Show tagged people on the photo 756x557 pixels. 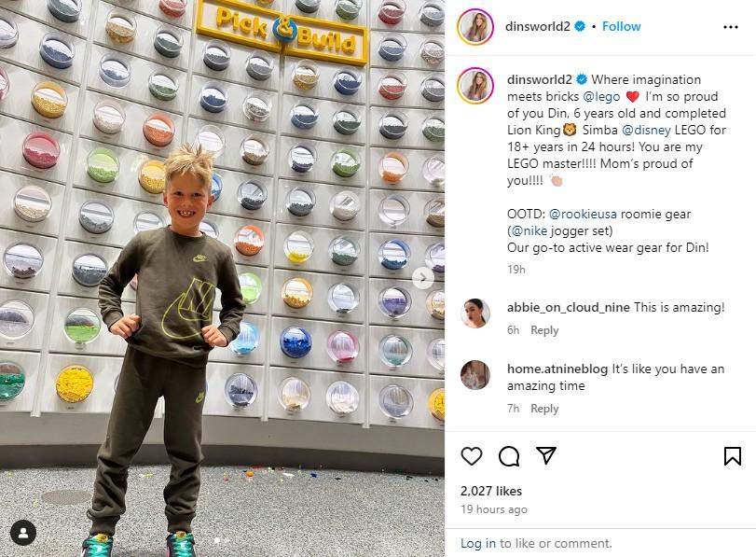23,533
